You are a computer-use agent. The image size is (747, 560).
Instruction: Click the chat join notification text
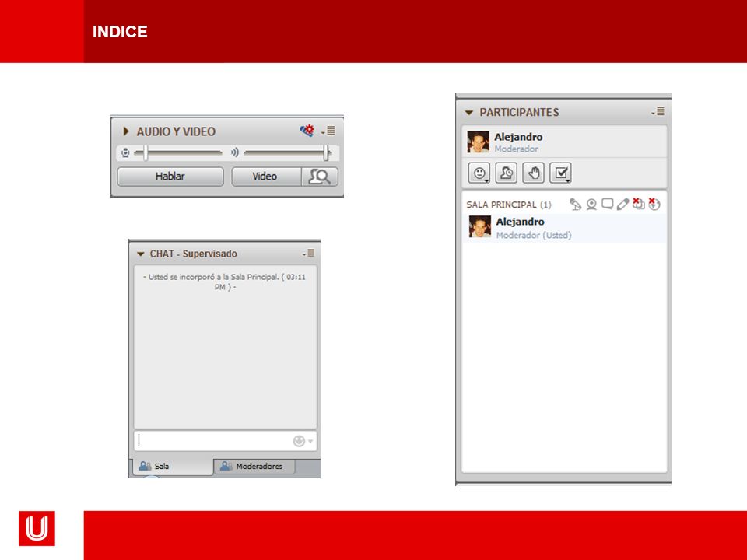point(224,282)
